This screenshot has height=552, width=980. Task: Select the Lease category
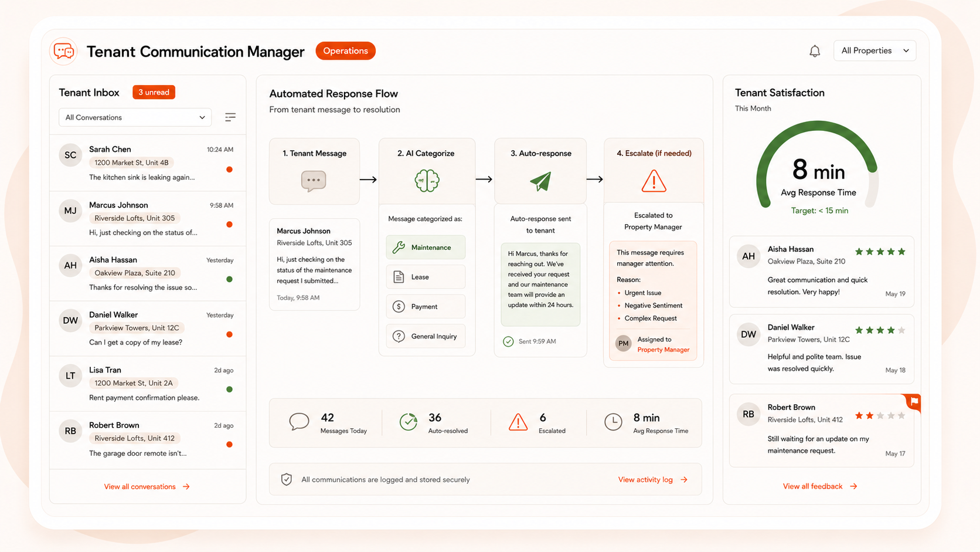[426, 277]
